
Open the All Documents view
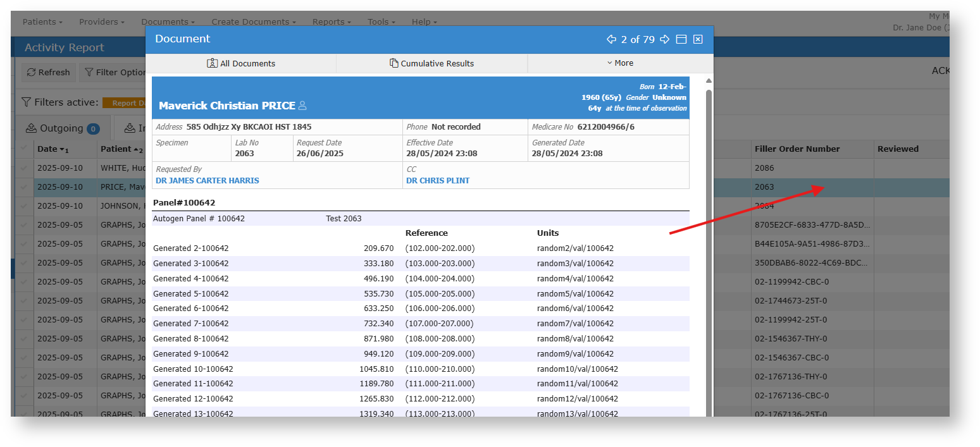[x=241, y=63]
